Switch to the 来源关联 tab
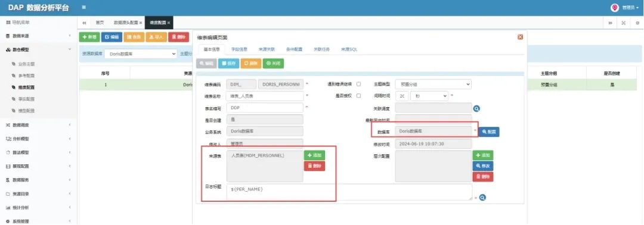The image size is (644, 225). point(267,49)
